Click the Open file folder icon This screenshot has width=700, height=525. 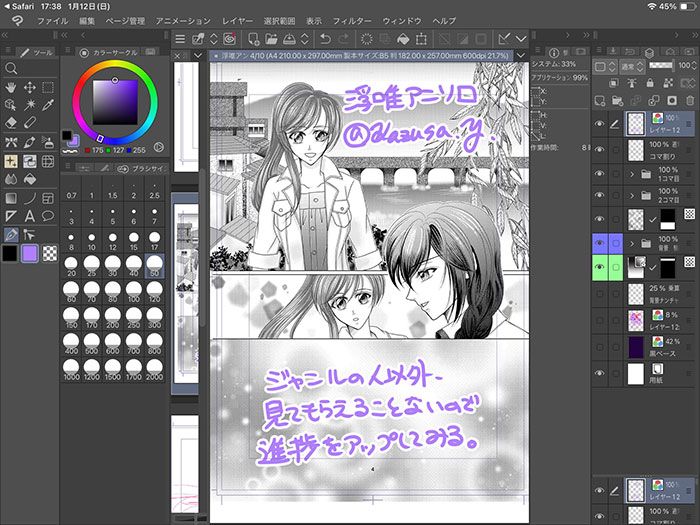tap(271, 38)
